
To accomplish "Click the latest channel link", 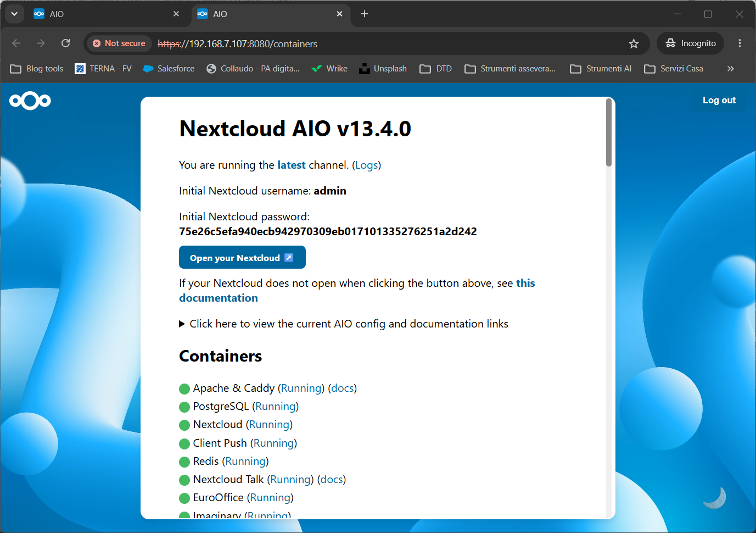I will (292, 165).
